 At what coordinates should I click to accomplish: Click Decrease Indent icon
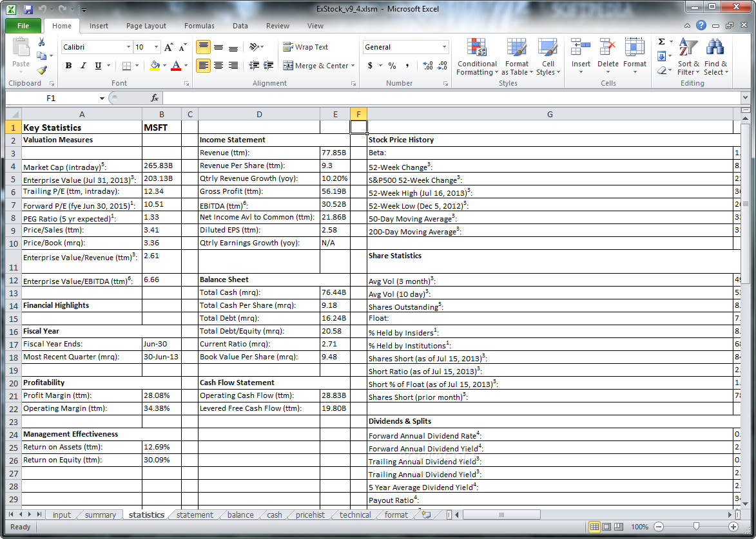(x=254, y=66)
